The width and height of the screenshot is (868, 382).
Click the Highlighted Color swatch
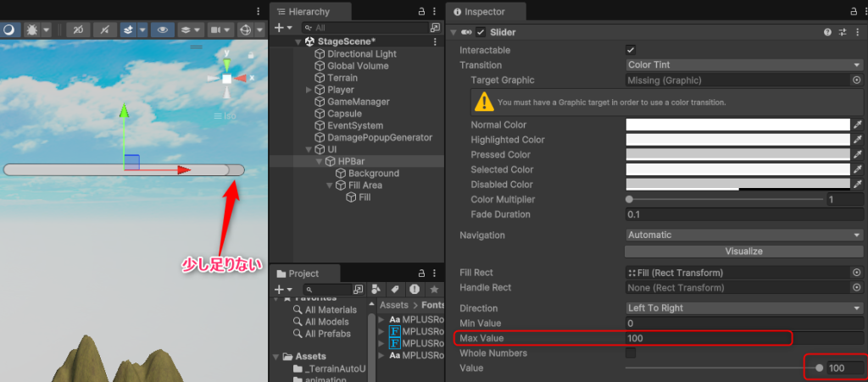coord(737,140)
